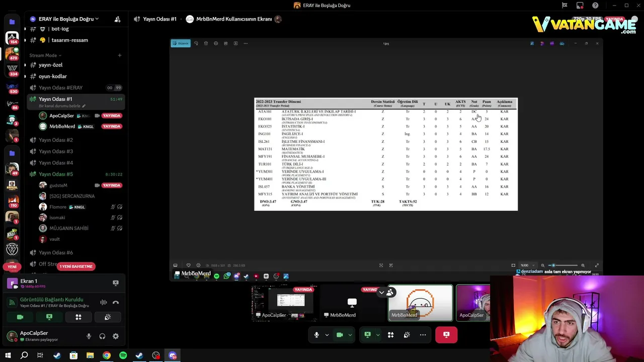Click the Düzenle edit button in the image viewer
This screenshot has width=644, height=362.
click(181, 43)
